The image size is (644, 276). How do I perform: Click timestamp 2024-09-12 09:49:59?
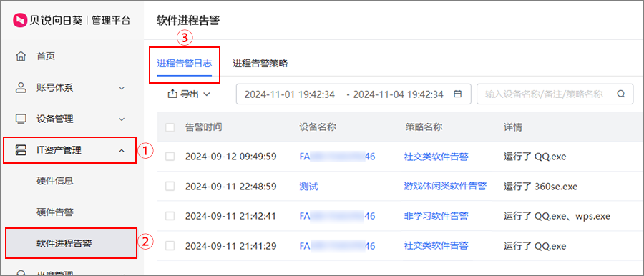[x=231, y=156]
